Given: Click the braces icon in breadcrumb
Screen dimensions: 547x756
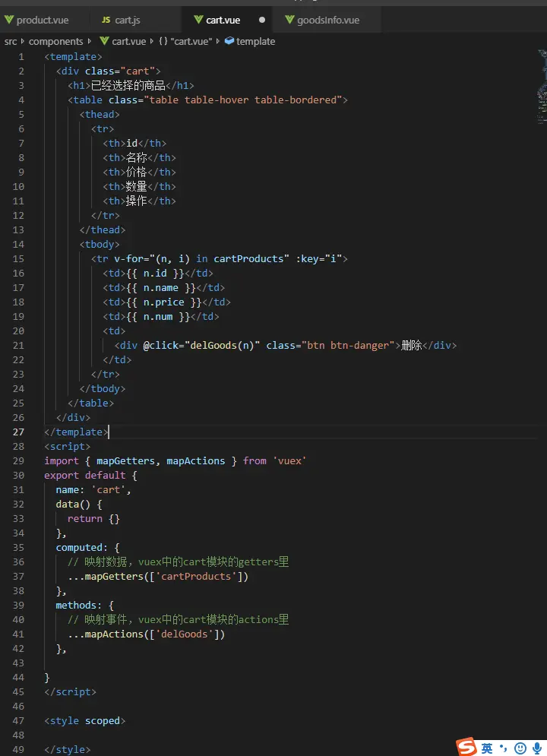Looking at the screenshot, I should (x=163, y=42).
